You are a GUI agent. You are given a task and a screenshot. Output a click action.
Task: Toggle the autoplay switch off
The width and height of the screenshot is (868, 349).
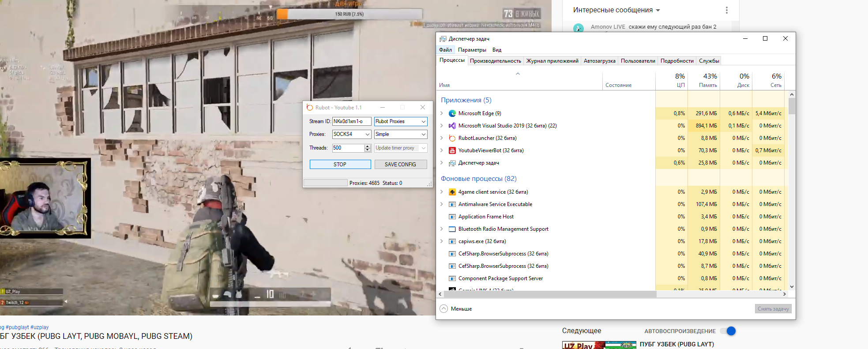(728, 331)
